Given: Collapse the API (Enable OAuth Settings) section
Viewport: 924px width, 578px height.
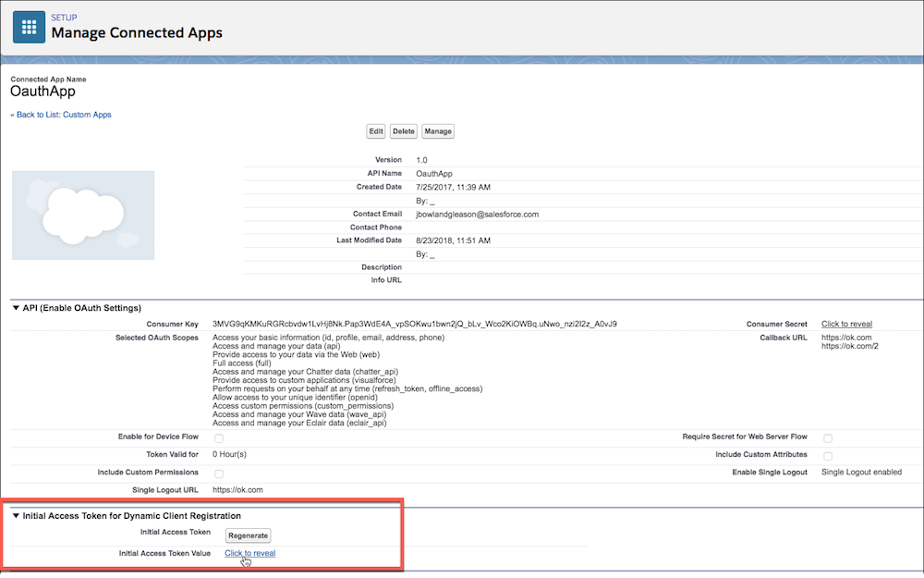Looking at the screenshot, I should pos(16,308).
